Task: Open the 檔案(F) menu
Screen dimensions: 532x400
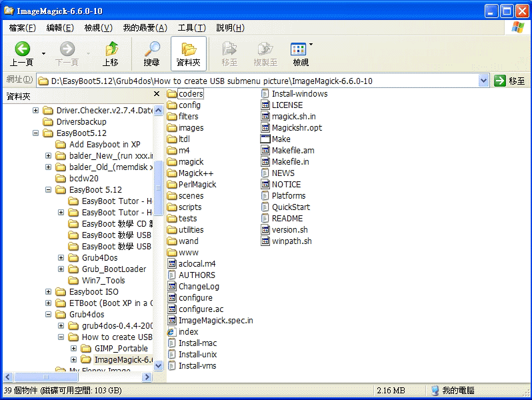Action: [23, 28]
